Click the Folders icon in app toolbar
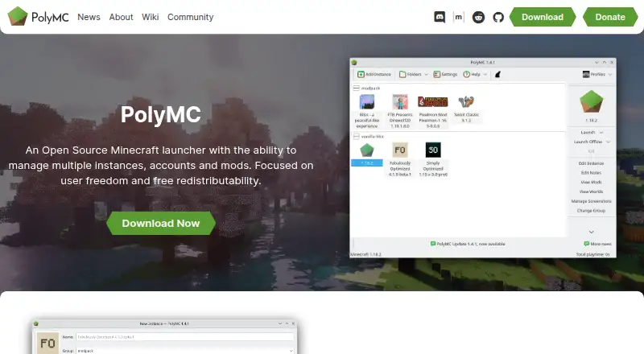 click(x=402, y=74)
